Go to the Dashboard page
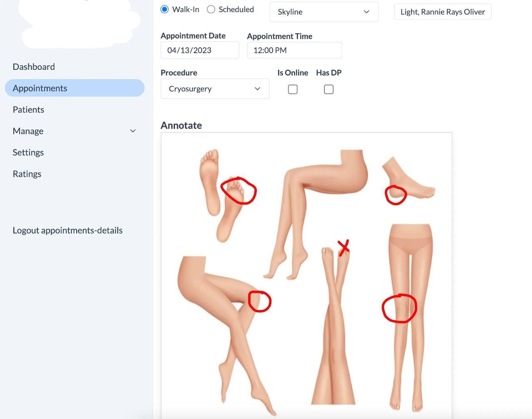Image resolution: width=532 pixels, height=419 pixels. tap(34, 67)
